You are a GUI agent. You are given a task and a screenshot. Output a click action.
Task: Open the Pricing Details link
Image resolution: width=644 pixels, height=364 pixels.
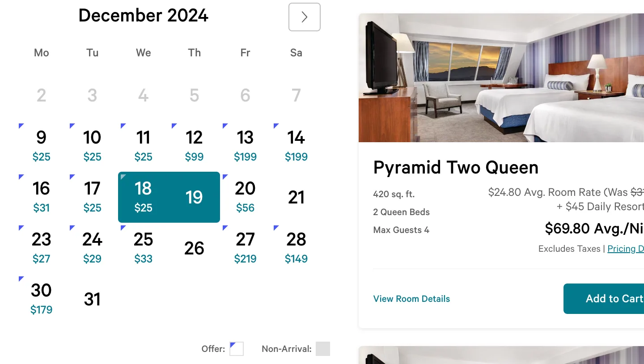(x=625, y=249)
